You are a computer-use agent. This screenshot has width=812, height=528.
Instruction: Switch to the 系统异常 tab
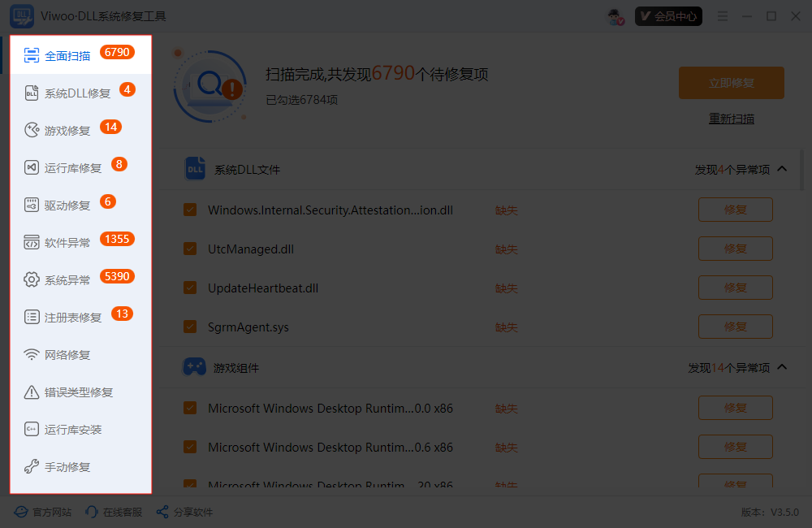[x=68, y=280]
